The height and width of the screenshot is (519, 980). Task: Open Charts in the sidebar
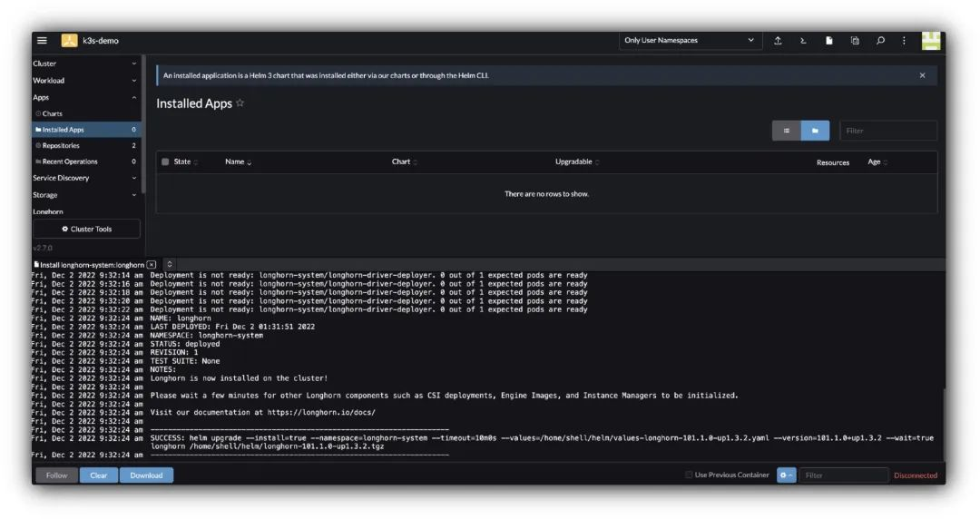[86, 113]
